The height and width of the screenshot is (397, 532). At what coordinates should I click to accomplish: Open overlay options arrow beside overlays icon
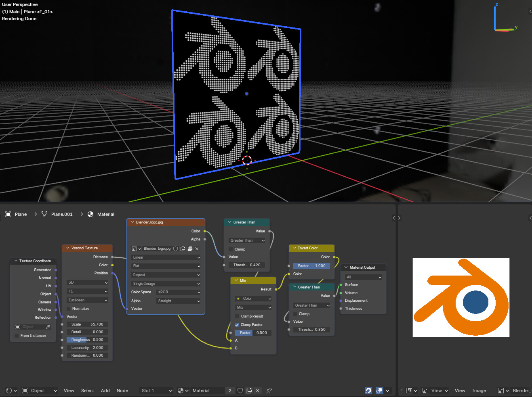coord(388,391)
